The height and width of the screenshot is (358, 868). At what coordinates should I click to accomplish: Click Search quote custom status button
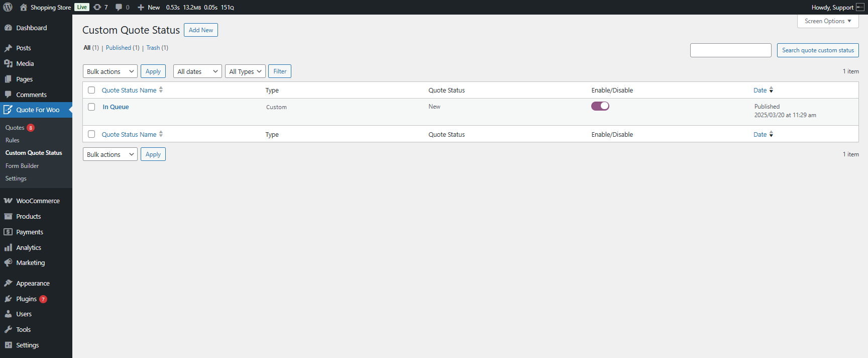click(x=818, y=50)
